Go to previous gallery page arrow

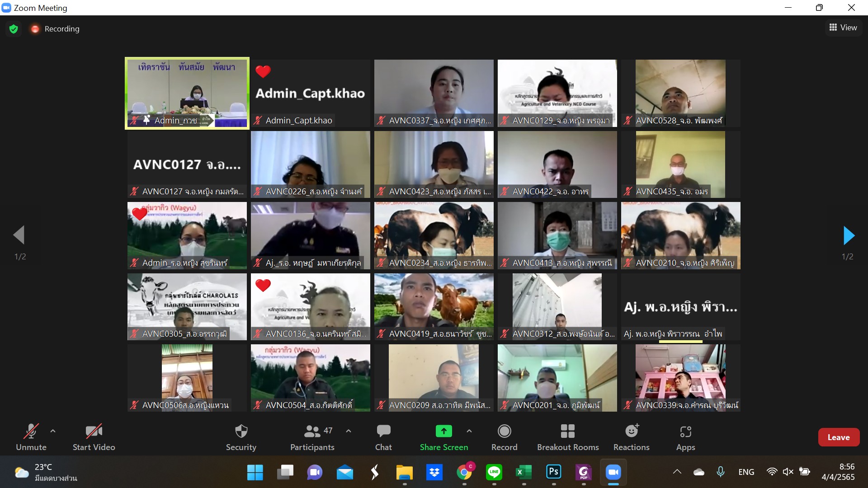(x=19, y=235)
